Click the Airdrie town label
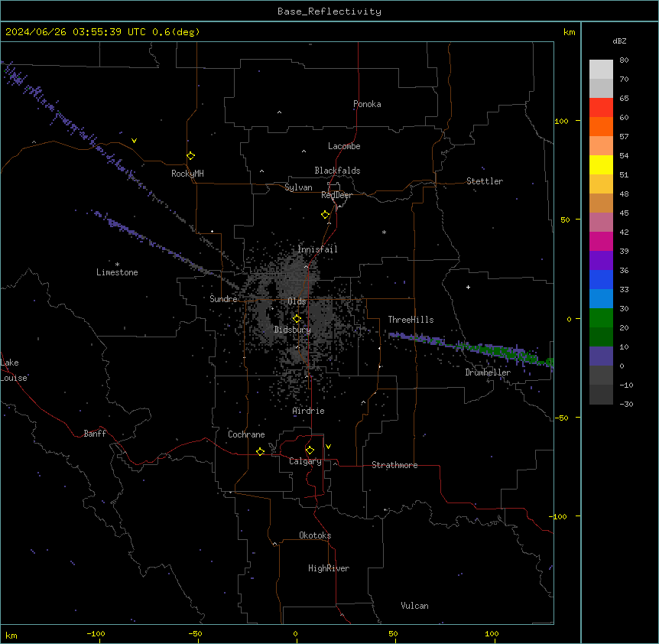The image size is (659, 644). [309, 411]
